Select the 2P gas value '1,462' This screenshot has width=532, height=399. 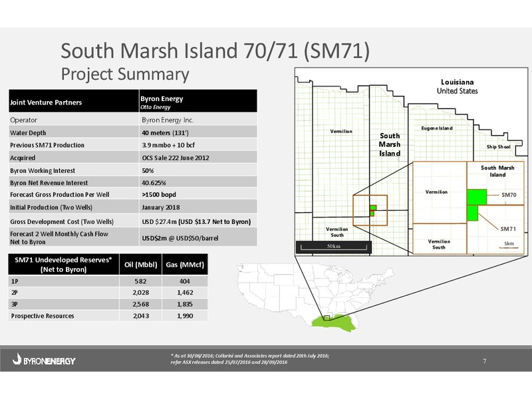click(185, 293)
